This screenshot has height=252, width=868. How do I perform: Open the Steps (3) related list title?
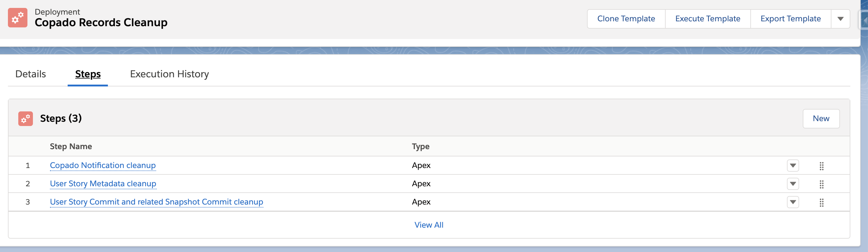(61, 118)
